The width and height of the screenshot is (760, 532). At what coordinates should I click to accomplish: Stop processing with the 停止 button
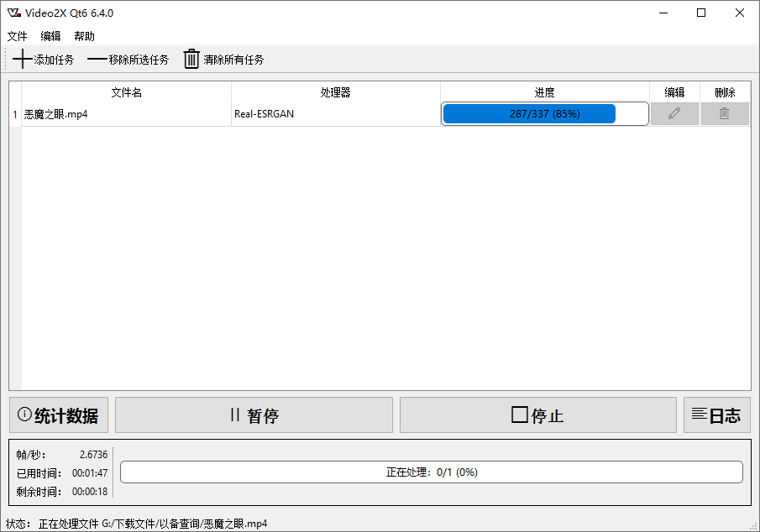pyautogui.click(x=537, y=415)
